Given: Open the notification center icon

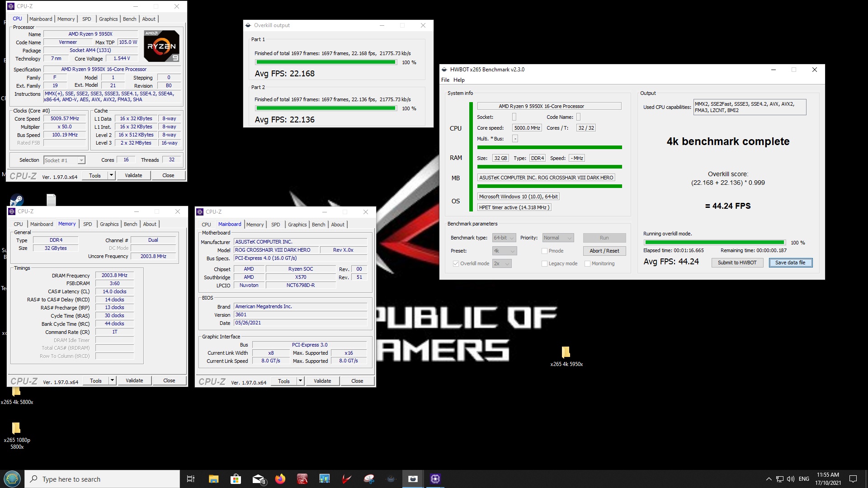Looking at the screenshot, I should pyautogui.click(x=853, y=479).
